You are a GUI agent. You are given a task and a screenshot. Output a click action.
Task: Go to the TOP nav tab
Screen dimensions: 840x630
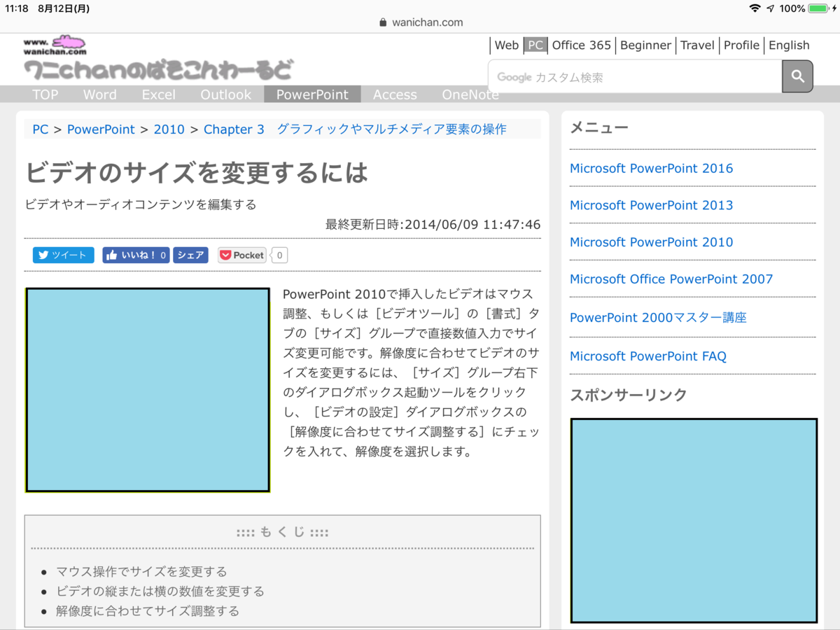pos(45,94)
